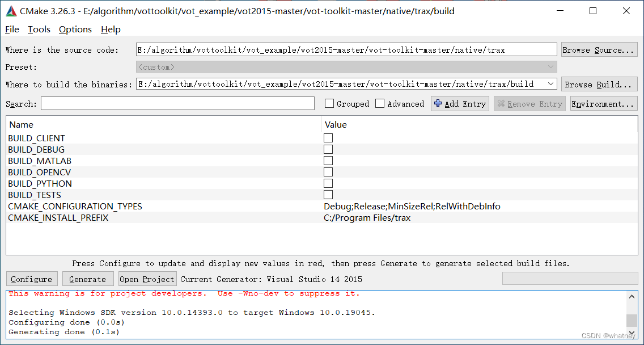The image size is (644, 345).
Task: Select the BUILD_PYTHON row name
Action: [x=40, y=183]
